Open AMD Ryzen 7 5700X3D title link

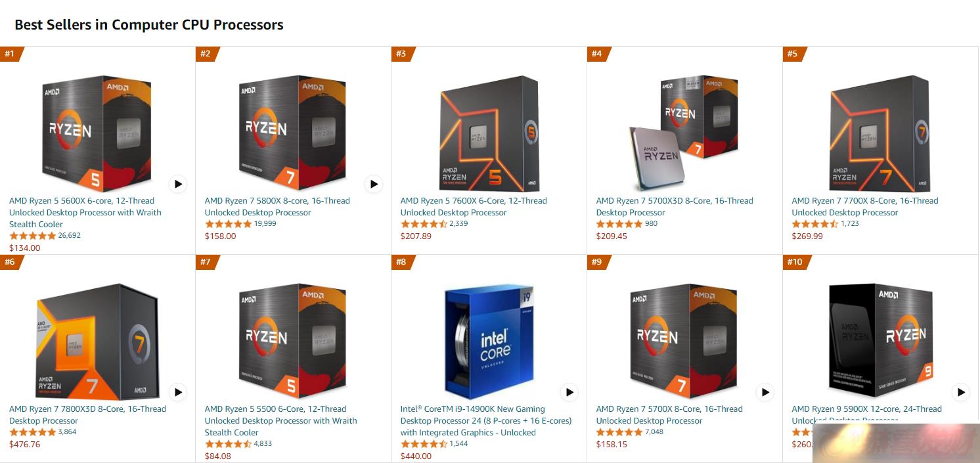pos(675,207)
